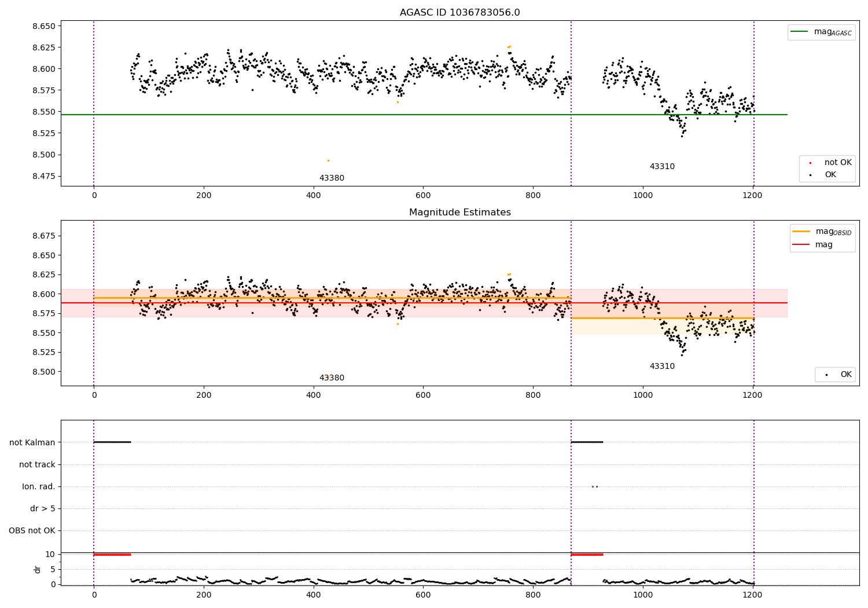Viewport: 868px width, 608px height.
Task: Click annotation '43310' in Magnitude Estimates plot
Action: pyautogui.click(x=662, y=367)
